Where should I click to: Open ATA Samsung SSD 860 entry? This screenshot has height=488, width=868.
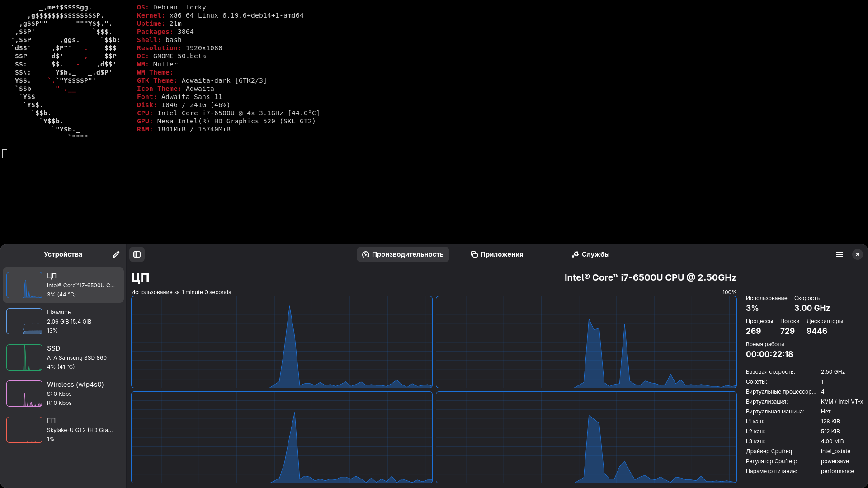[x=77, y=357]
